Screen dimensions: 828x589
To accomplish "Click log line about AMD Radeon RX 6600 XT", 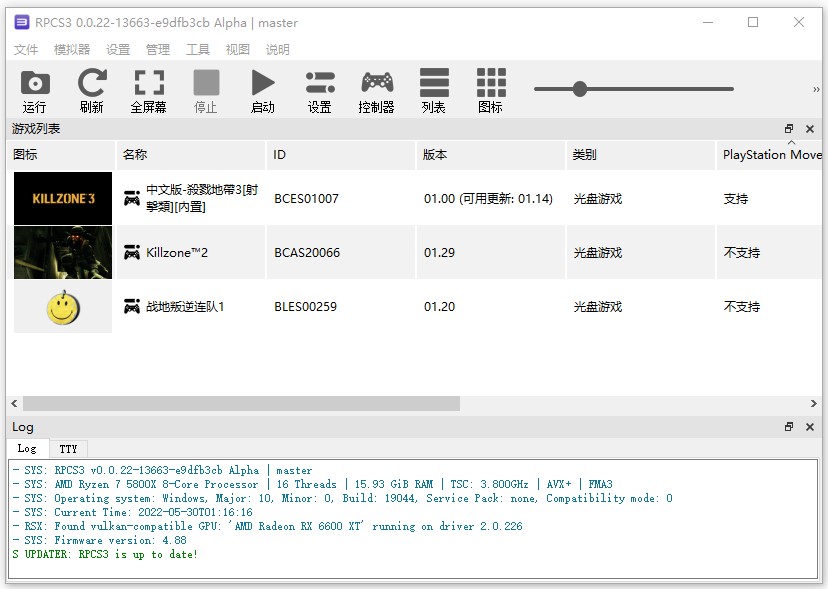I will pos(267,526).
